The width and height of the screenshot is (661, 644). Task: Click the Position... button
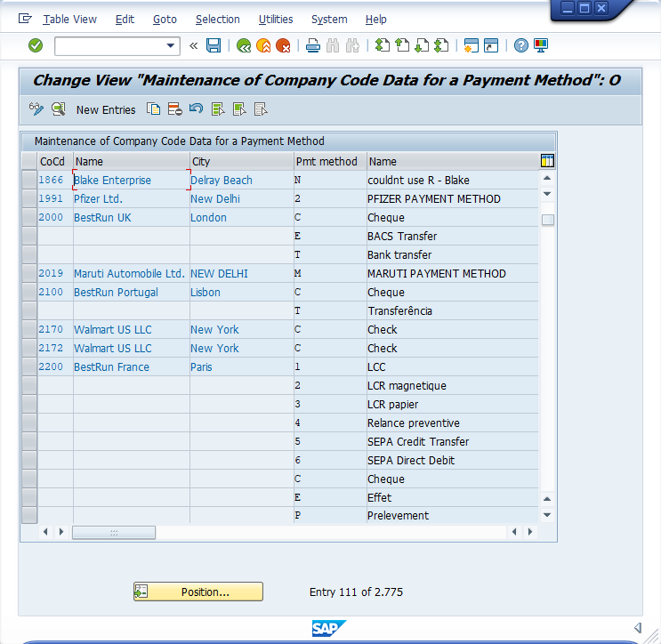198,592
